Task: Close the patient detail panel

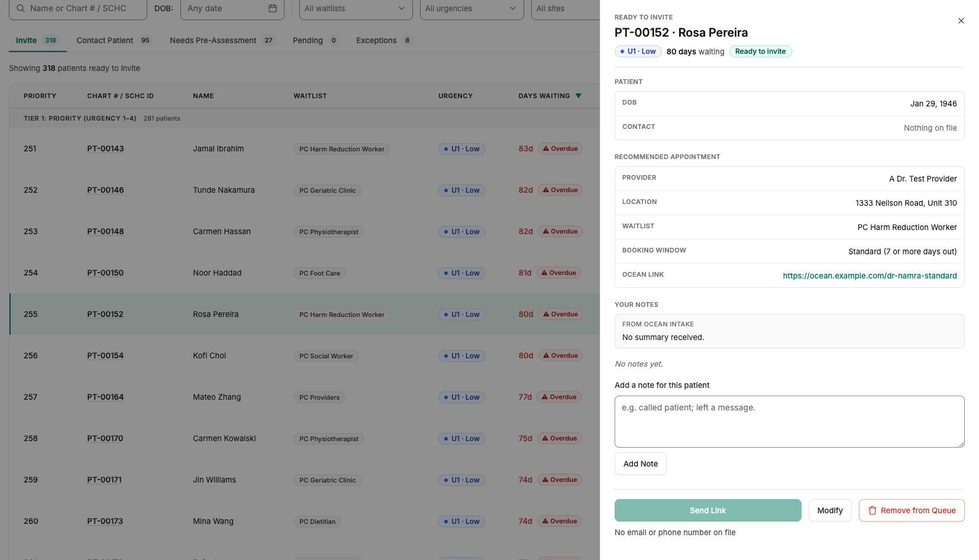Action: click(x=961, y=21)
